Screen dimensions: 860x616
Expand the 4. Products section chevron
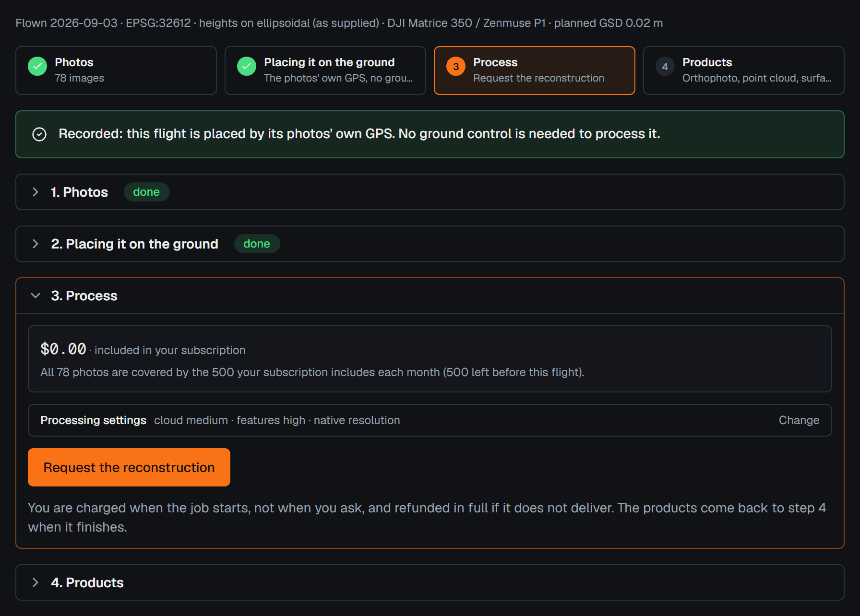point(36,582)
